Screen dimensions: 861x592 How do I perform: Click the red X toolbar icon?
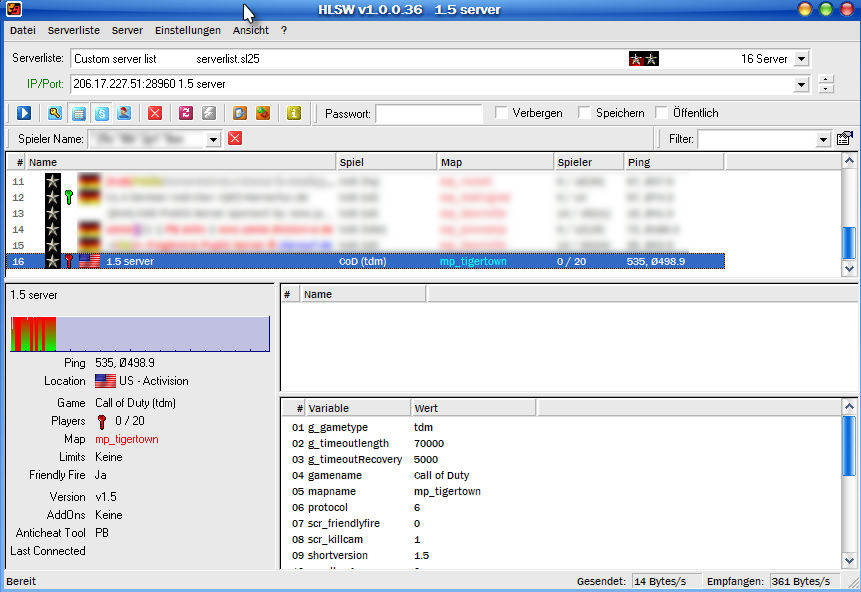155,113
